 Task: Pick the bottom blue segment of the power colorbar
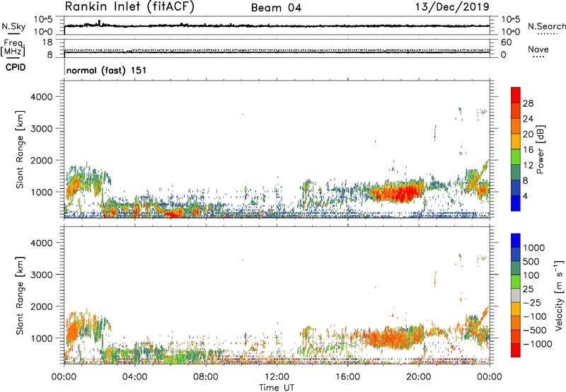516,204
